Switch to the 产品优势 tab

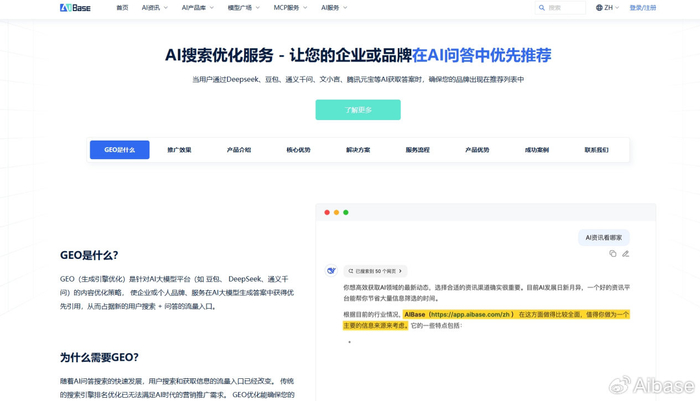point(477,150)
